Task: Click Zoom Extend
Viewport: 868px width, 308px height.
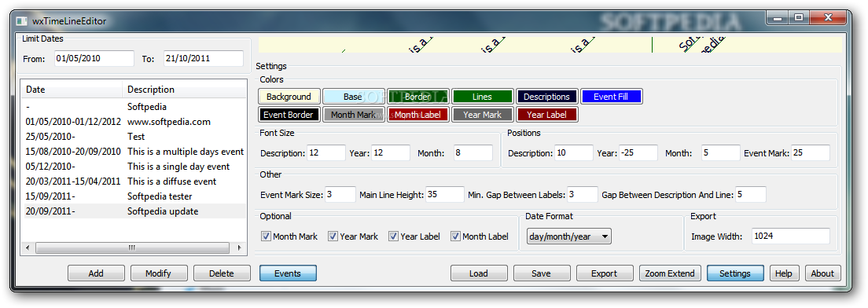Action: click(671, 273)
